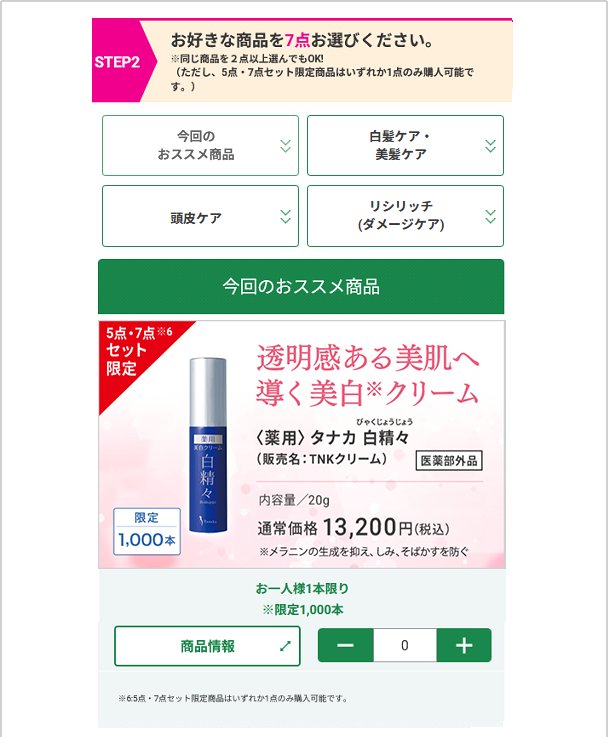Click the minus icon to decrease quantity
The image size is (608, 737).
click(345, 645)
